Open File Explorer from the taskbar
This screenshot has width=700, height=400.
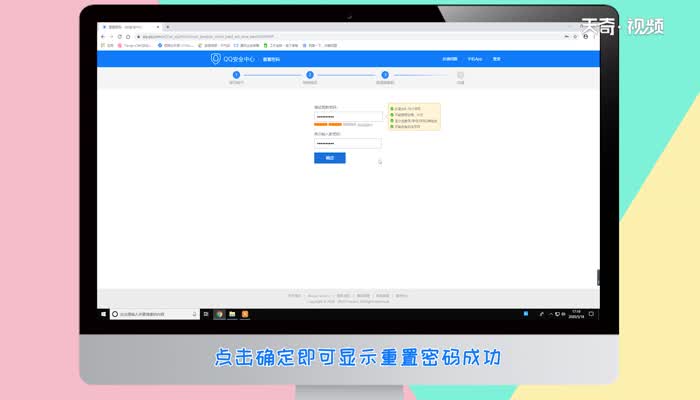(x=232, y=314)
